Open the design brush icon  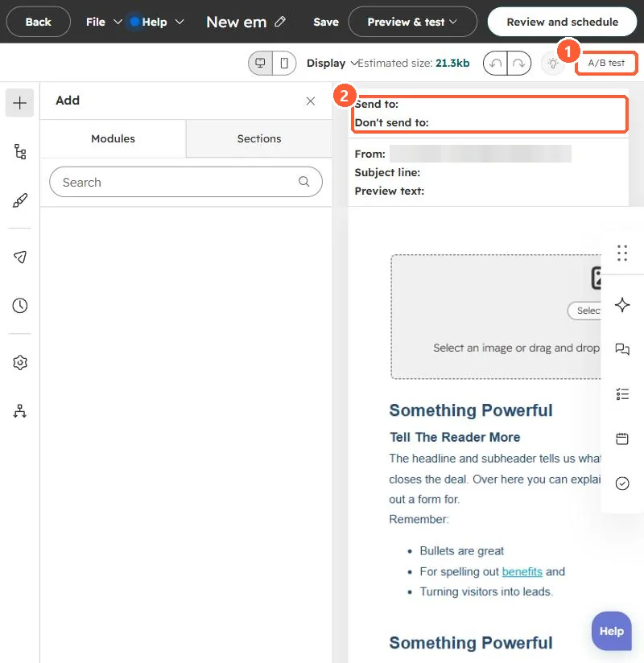coord(20,200)
